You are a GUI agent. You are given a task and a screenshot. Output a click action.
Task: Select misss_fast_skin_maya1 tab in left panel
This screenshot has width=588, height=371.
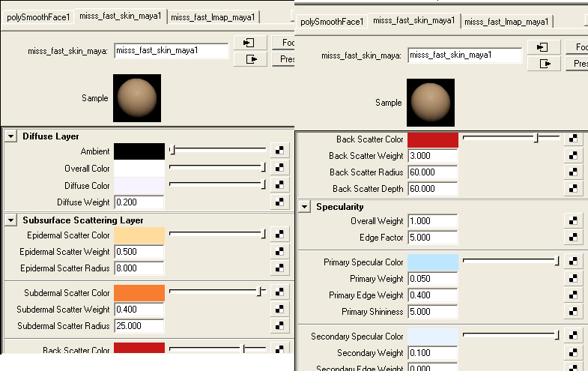tap(120, 16)
